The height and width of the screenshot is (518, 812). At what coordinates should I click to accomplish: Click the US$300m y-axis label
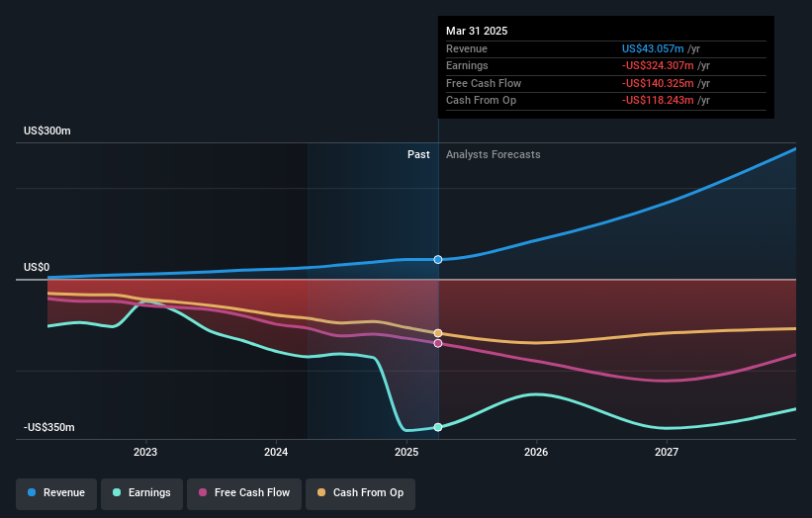(x=47, y=130)
